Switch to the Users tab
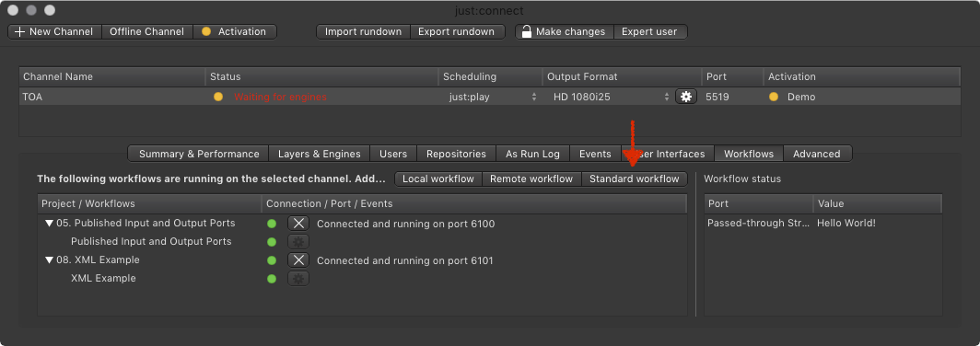 (x=393, y=154)
